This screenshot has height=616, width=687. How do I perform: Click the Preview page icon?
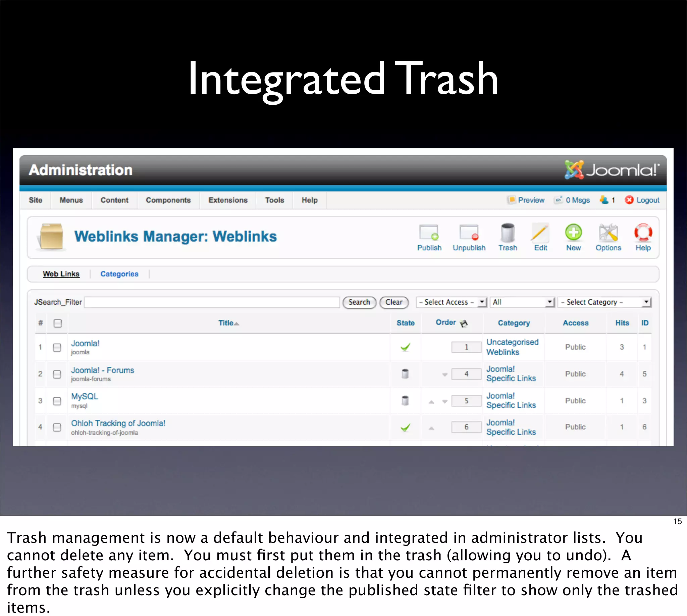(511, 200)
